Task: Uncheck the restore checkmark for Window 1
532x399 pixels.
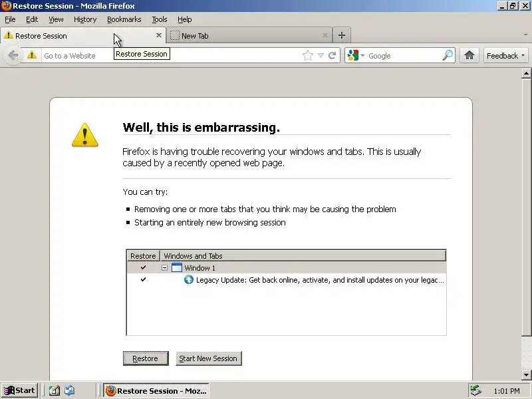Action: pos(143,268)
